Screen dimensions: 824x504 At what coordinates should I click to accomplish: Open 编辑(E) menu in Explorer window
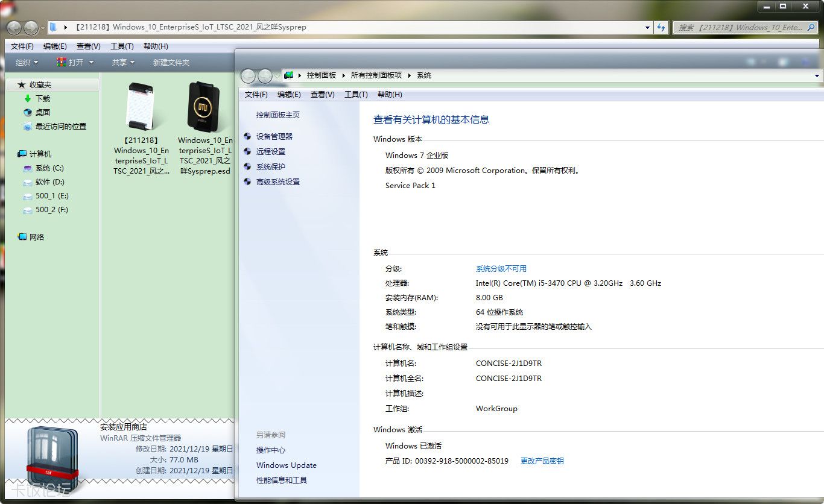tap(55, 46)
